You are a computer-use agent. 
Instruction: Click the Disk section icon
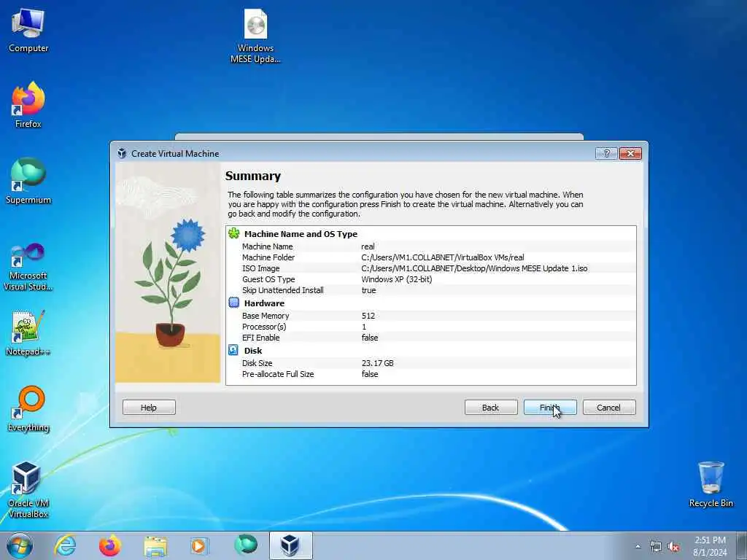coord(233,350)
